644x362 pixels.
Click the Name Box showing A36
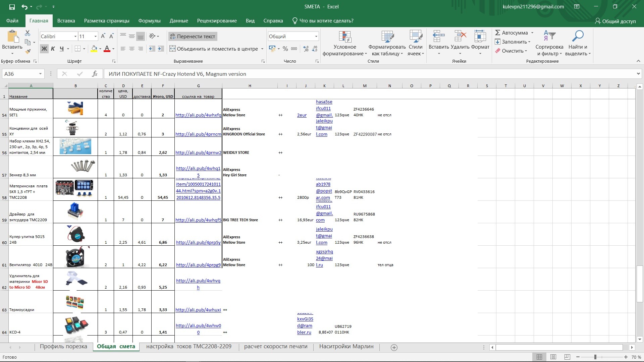[x=20, y=73]
